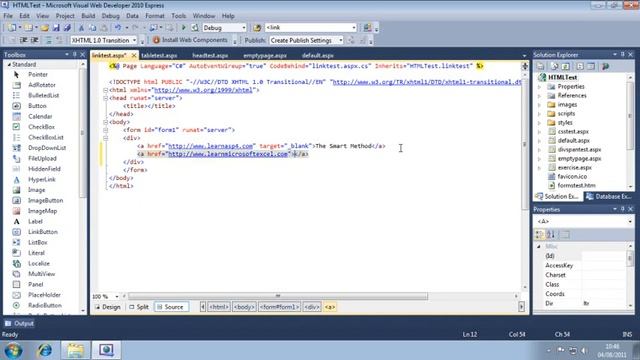Select the CheckBoxList control in Toolbox
The image size is (640, 360).
pyautogui.click(x=46, y=138)
